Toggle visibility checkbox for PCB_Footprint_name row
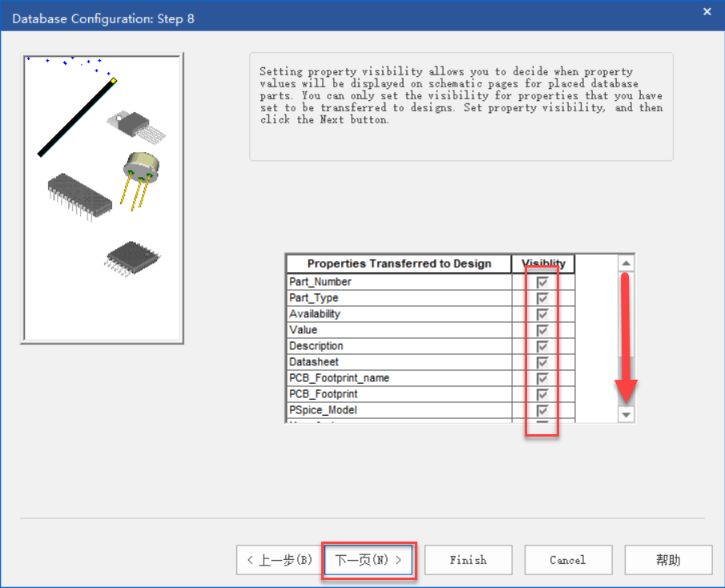Screen dimensions: 725x588 [x=542, y=378]
